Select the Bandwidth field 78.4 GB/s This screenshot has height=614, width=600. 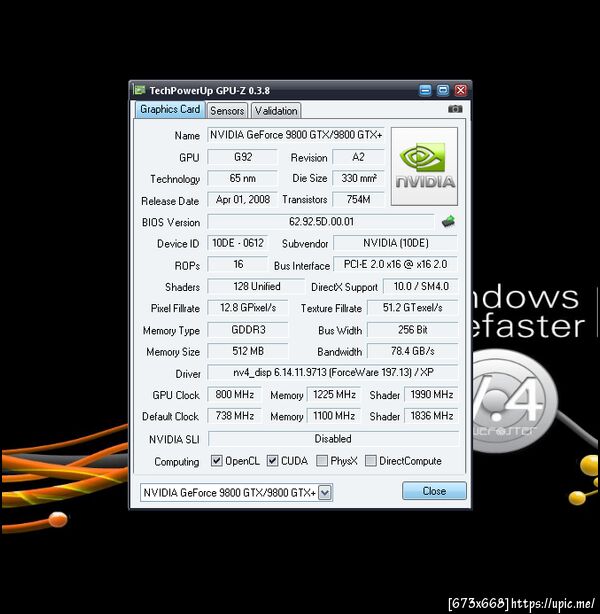[412, 351]
